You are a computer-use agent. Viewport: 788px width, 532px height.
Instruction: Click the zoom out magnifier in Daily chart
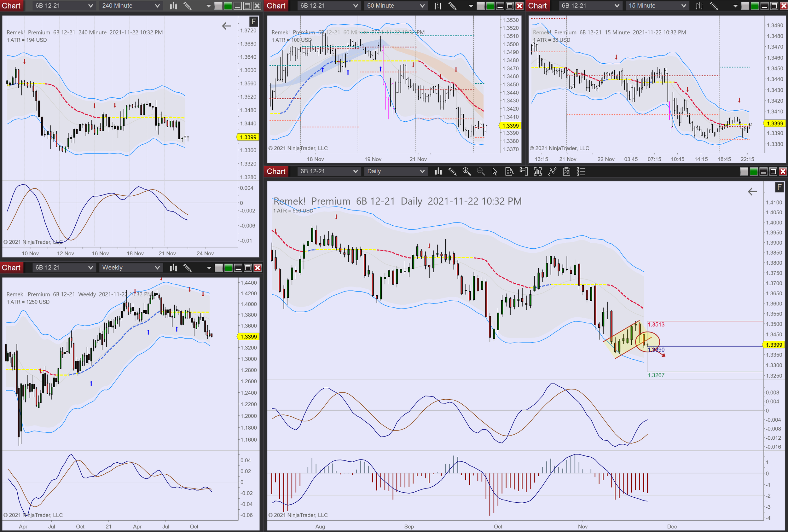tap(481, 171)
